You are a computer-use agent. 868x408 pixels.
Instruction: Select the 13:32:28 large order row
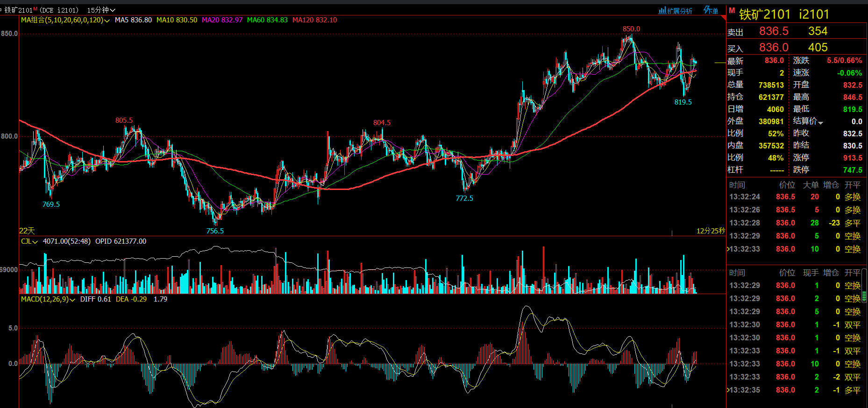pos(794,223)
